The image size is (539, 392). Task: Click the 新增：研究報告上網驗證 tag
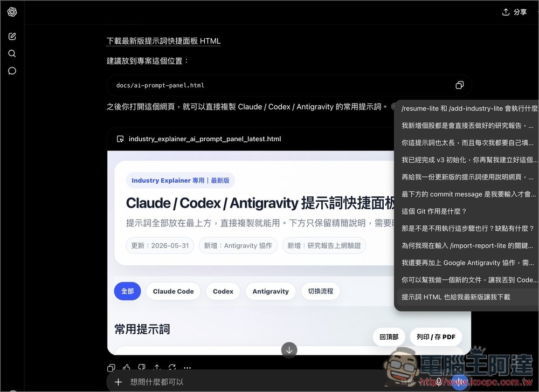tap(324, 245)
